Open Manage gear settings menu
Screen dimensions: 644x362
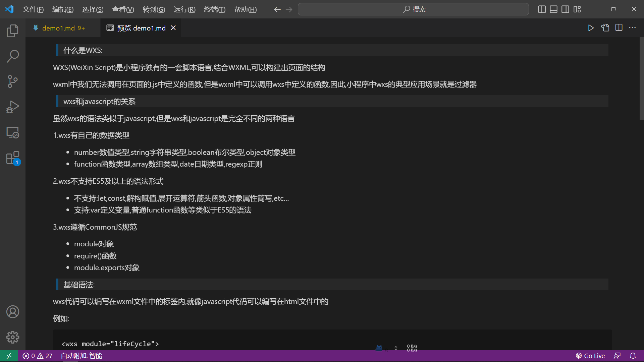[13, 337]
